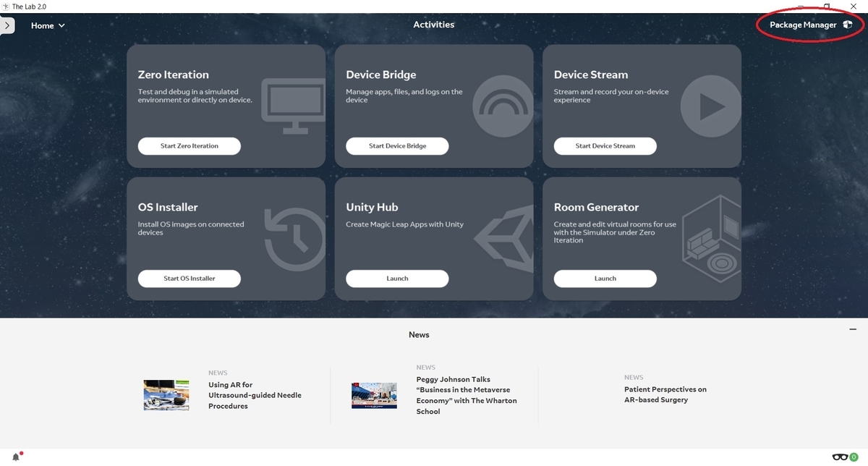Open the Peggy Johnson Talks news article

[x=467, y=395]
